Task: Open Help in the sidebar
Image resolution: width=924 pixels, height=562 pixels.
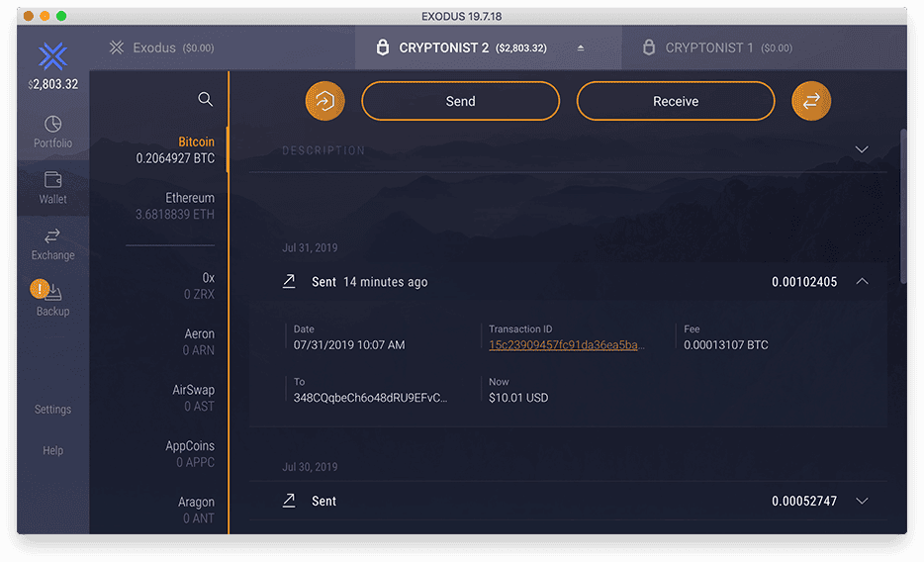Action: [53, 450]
